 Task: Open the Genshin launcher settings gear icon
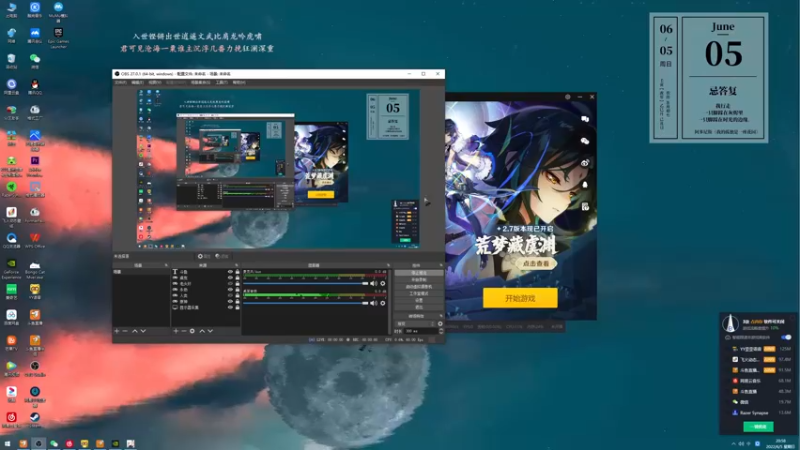[567, 96]
